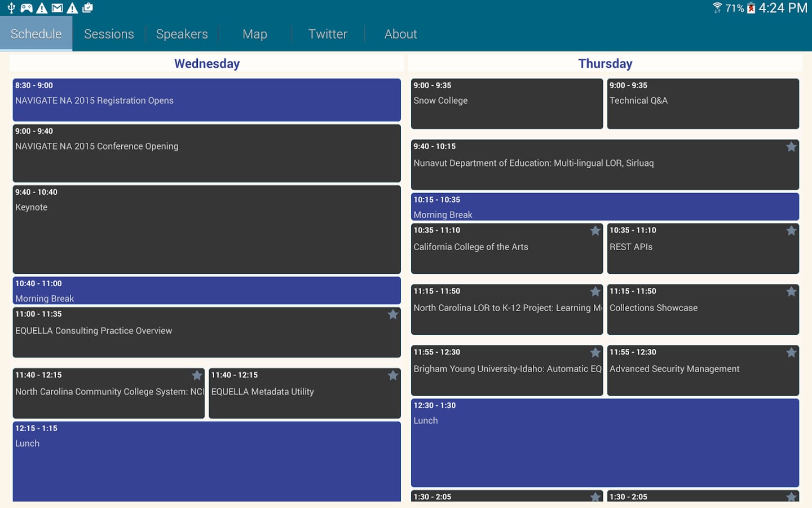
Task: Go to the Map tab
Action: (x=255, y=34)
